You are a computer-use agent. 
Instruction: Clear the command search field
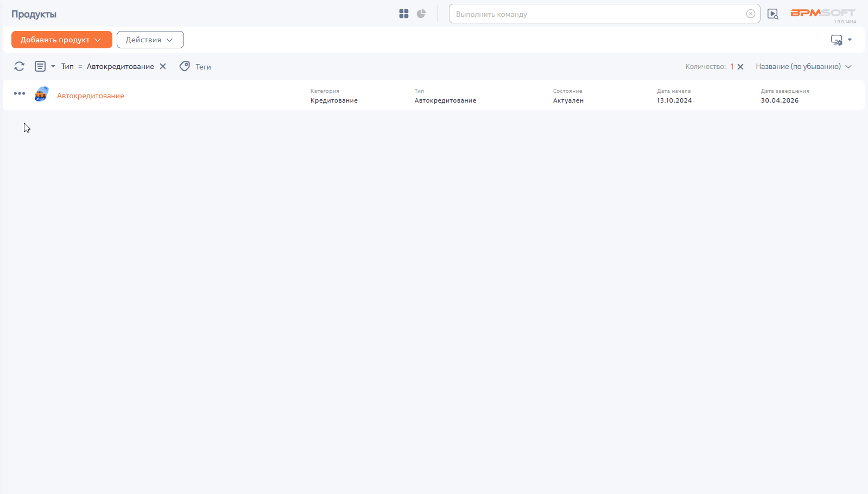pos(751,14)
